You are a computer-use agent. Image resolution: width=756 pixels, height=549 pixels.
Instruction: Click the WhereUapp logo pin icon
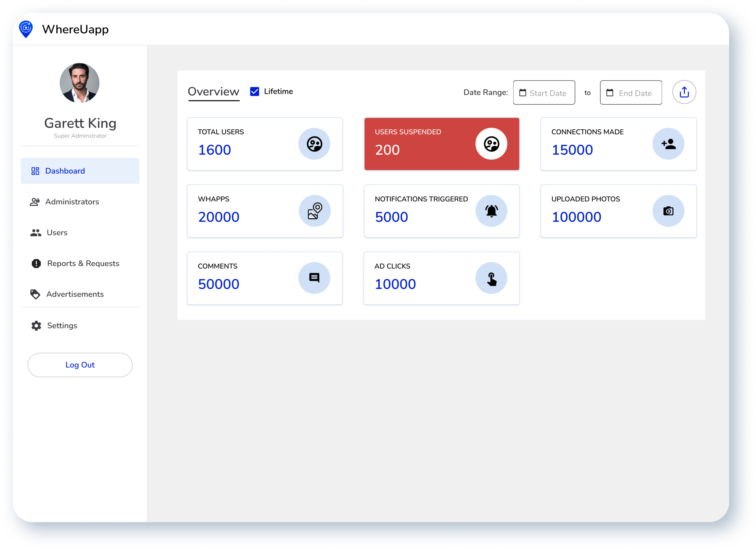[26, 29]
